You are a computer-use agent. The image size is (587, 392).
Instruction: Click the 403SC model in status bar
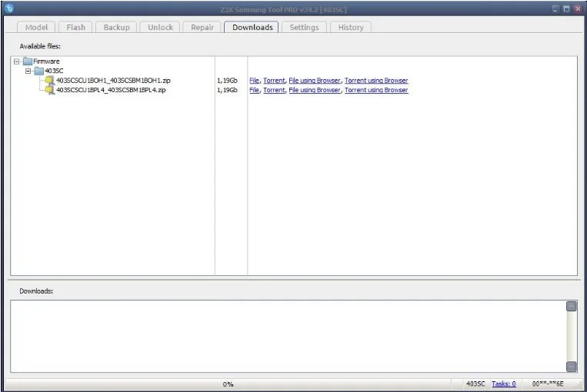coord(475,384)
